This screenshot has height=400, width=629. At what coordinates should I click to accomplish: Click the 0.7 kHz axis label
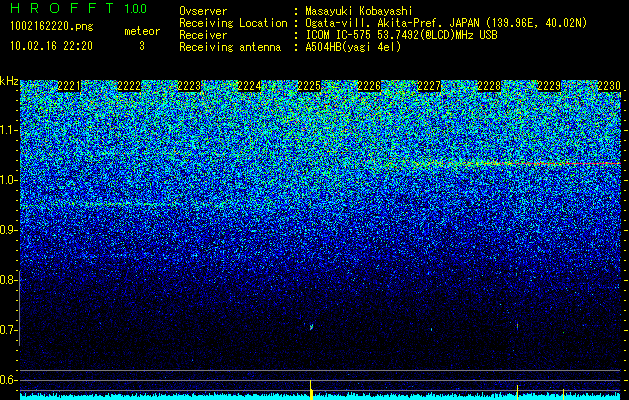pos(8,330)
